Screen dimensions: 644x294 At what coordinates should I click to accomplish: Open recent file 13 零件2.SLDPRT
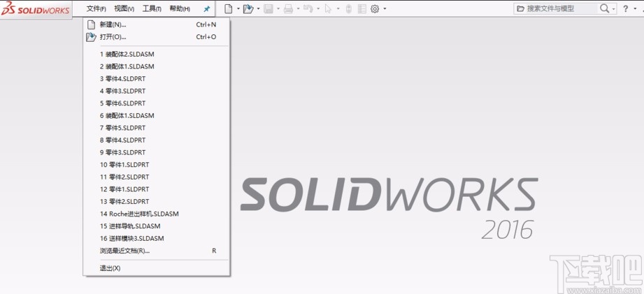157,202
